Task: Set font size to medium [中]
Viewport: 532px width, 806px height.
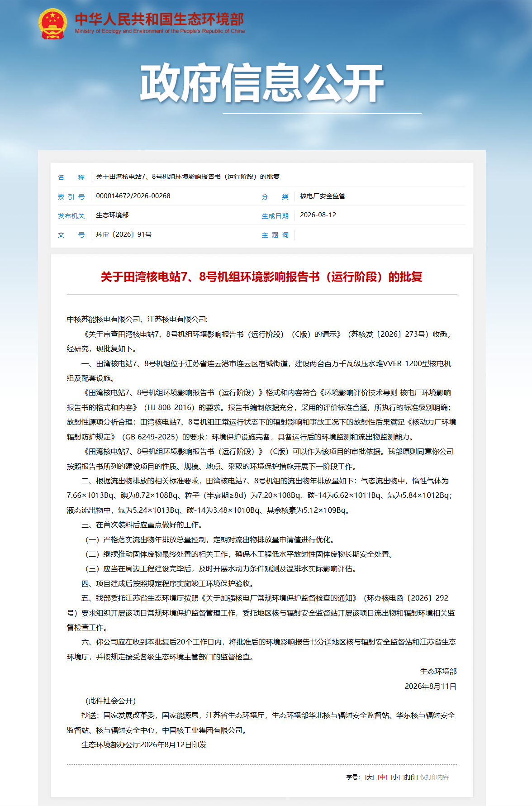Action: coord(382,777)
